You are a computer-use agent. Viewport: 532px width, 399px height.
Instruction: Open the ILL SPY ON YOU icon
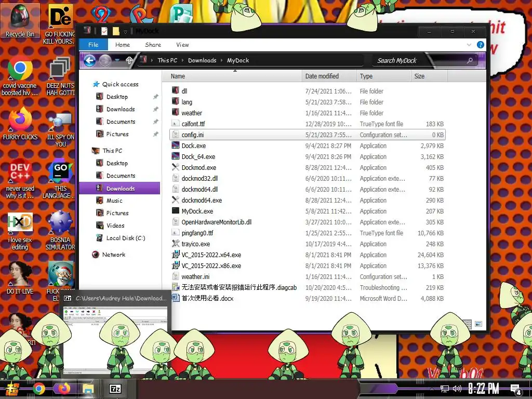click(x=60, y=130)
